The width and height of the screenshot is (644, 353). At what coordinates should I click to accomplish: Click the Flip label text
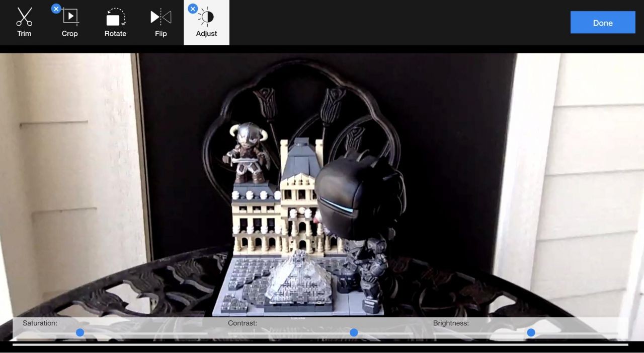click(160, 34)
